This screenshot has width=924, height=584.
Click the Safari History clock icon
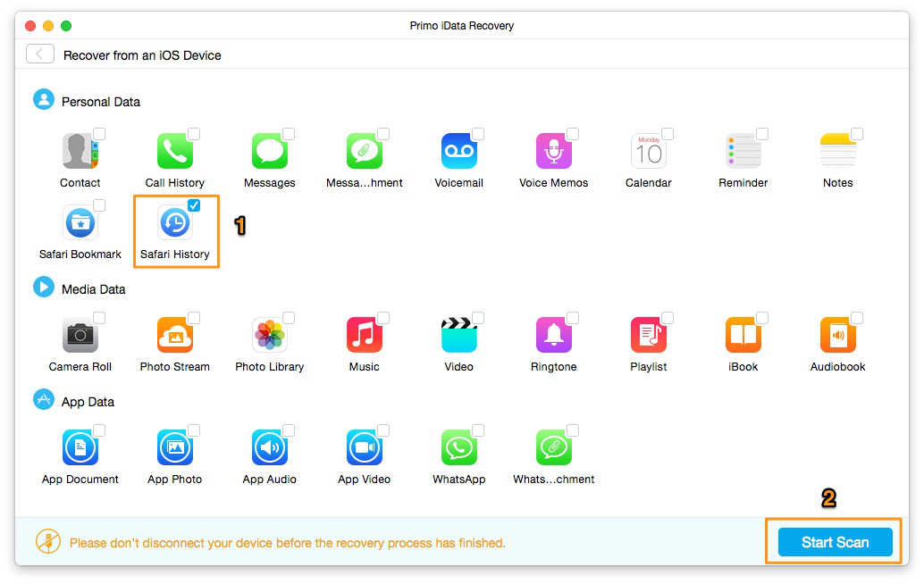point(175,222)
